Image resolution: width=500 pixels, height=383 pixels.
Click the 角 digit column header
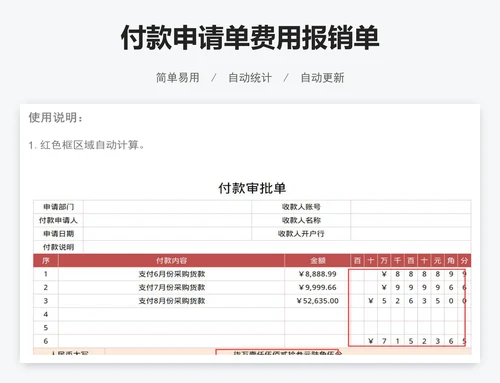click(451, 260)
